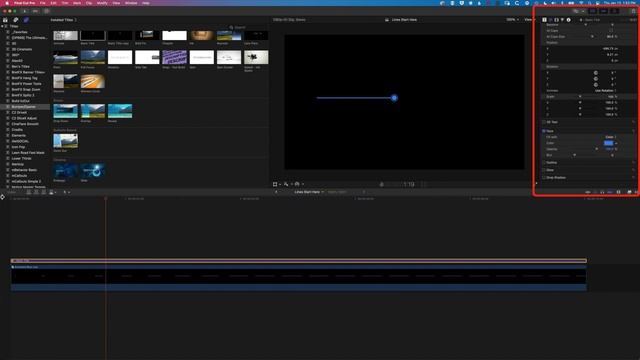Open the Lines Start Here project dropdown

309,192
